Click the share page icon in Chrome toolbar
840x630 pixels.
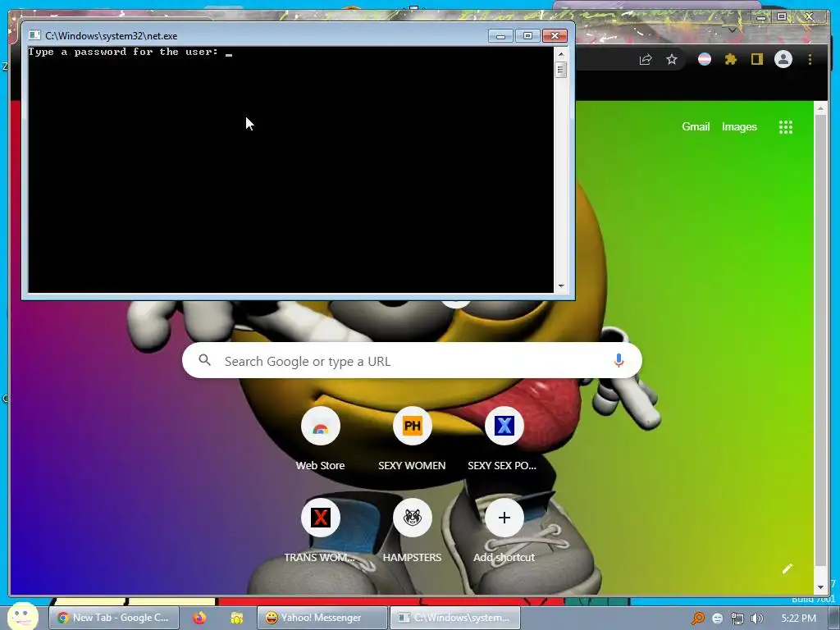click(646, 59)
